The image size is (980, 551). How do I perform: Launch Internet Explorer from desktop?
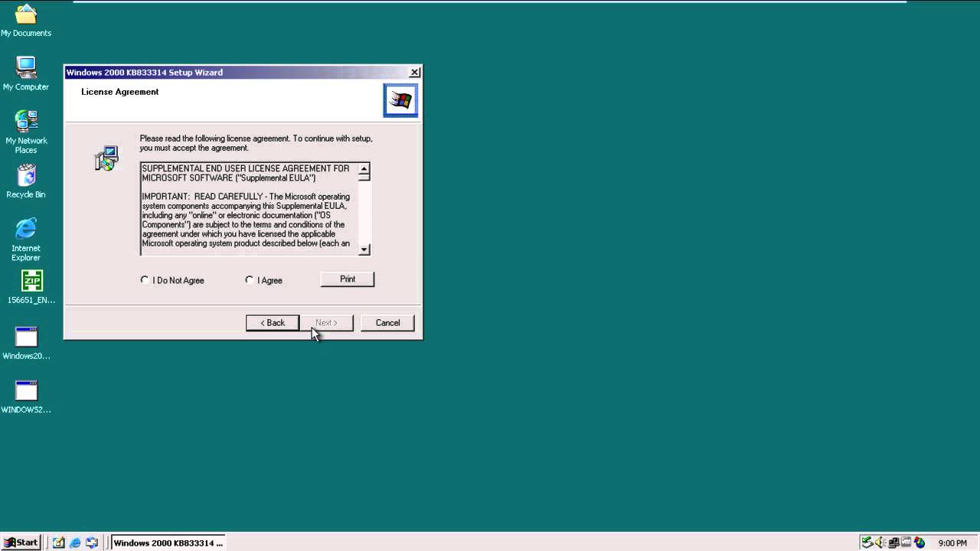click(25, 239)
